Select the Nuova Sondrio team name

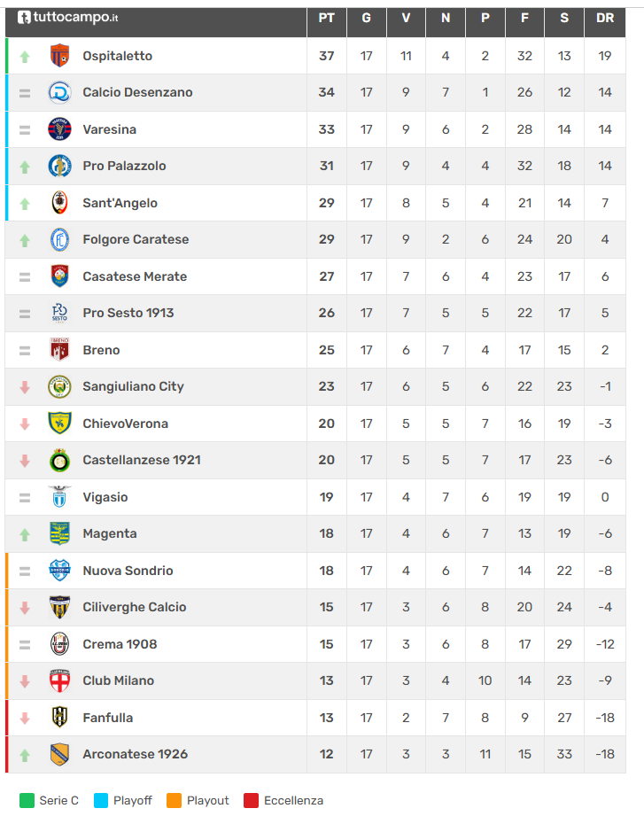[128, 571]
